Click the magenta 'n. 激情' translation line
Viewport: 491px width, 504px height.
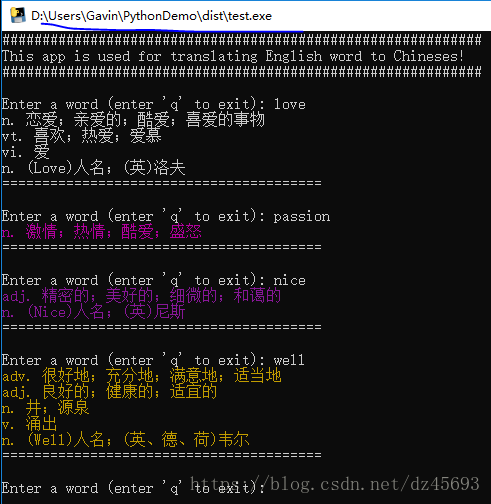(101, 232)
